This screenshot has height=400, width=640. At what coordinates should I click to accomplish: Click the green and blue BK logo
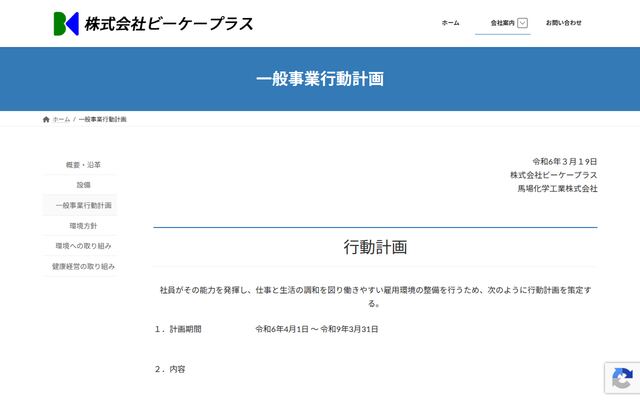coord(66,24)
